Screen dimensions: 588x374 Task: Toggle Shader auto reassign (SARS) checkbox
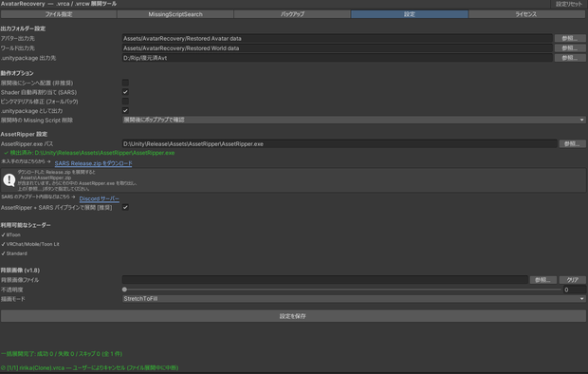(x=125, y=92)
